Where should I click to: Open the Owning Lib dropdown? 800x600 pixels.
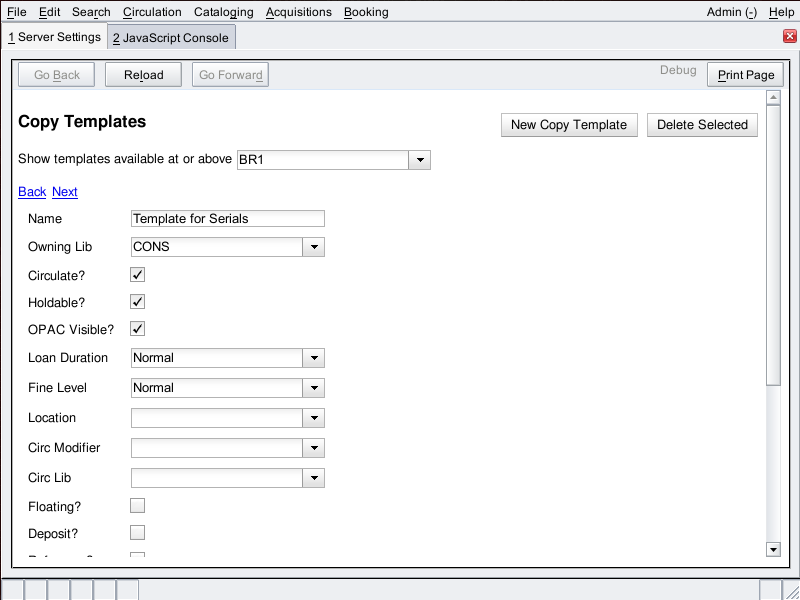point(314,247)
